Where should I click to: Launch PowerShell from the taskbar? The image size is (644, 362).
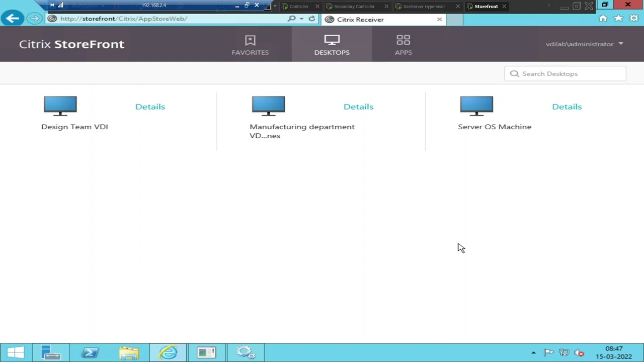90,353
